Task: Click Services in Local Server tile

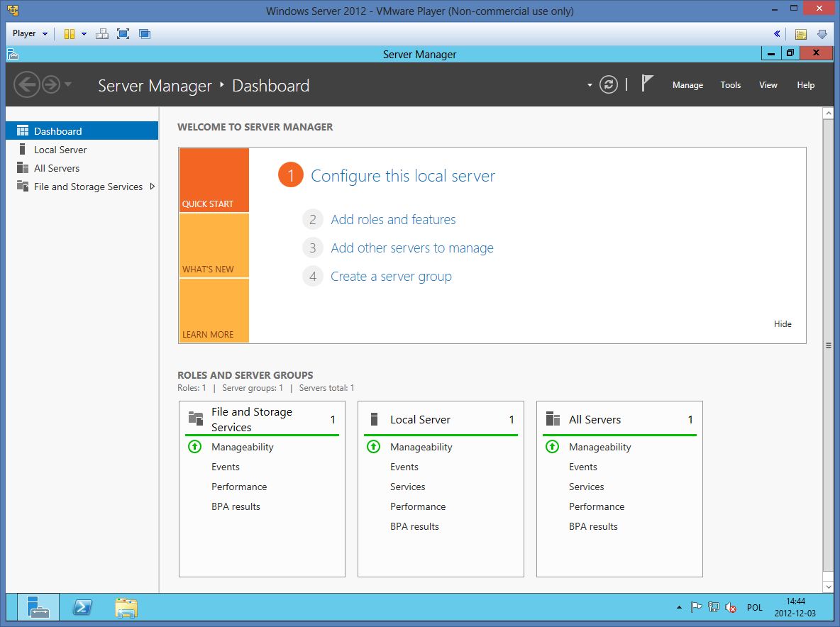Action: pos(408,487)
